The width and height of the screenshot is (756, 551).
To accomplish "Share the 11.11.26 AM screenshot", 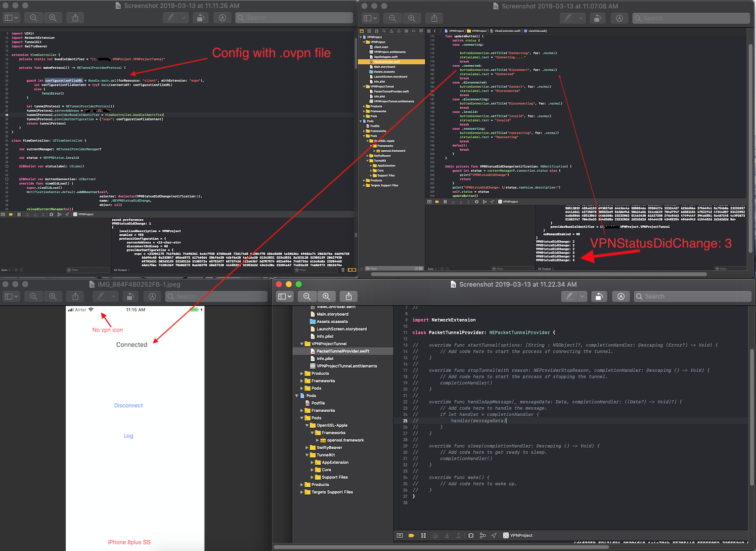I will pyautogui.click(x=75, y=18).
